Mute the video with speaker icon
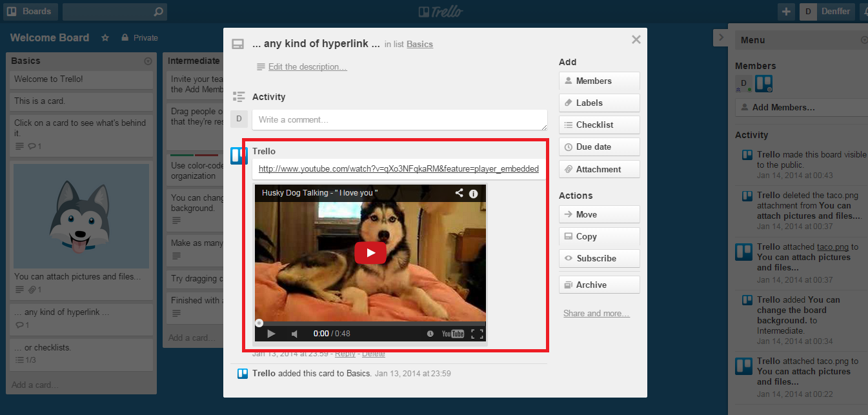 click(294, 334)
